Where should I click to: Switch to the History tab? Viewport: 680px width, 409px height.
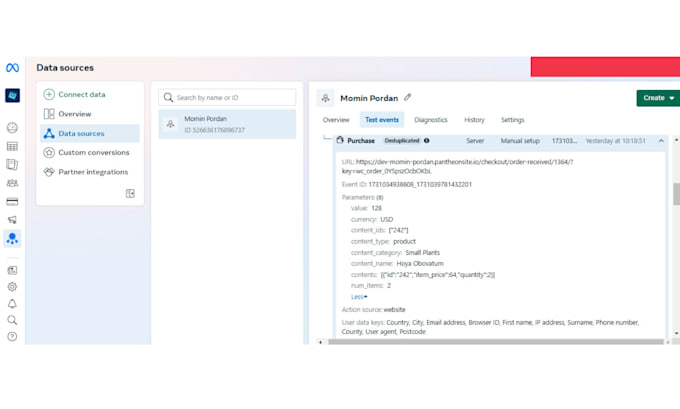474,120
